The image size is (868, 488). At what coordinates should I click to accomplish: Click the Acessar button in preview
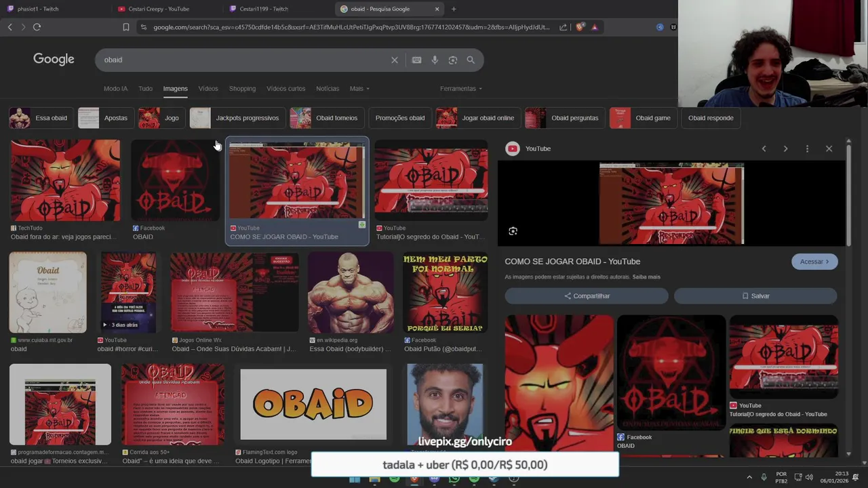pyautogui.click(x=814, y=262)
